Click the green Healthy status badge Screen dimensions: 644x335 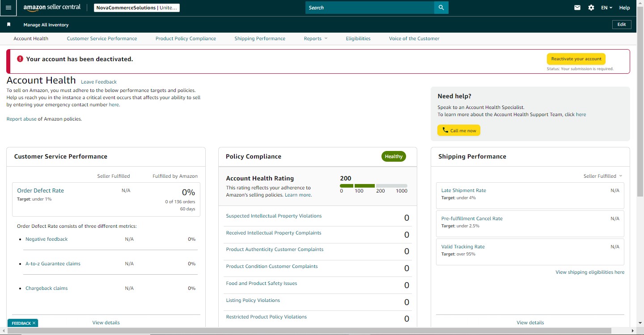394,156
